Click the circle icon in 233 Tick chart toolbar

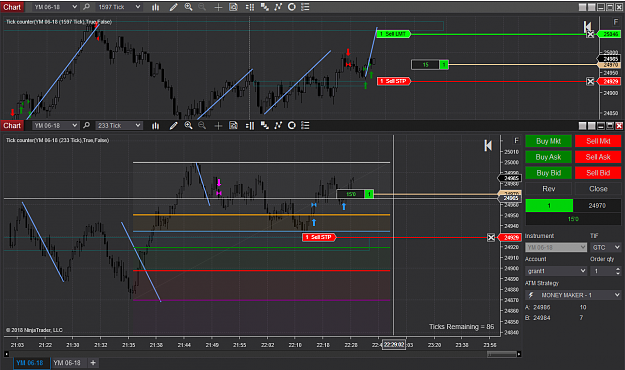(292, 126)
